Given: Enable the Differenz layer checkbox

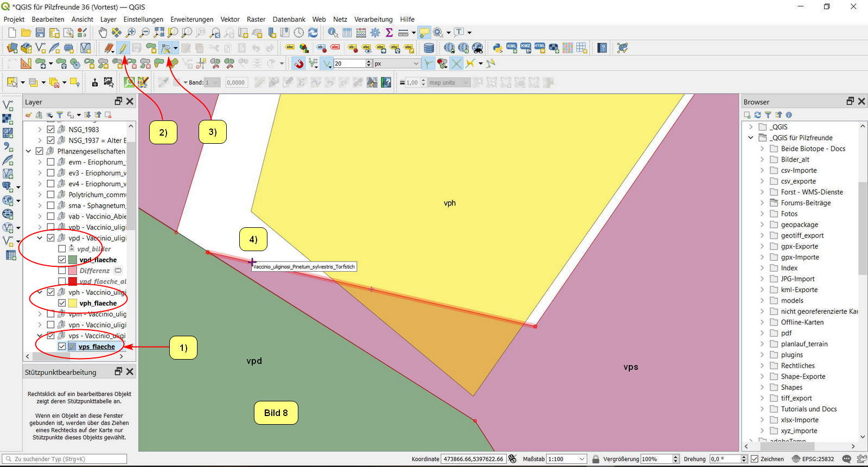Looking at the screenshot, I should (62, 271).
